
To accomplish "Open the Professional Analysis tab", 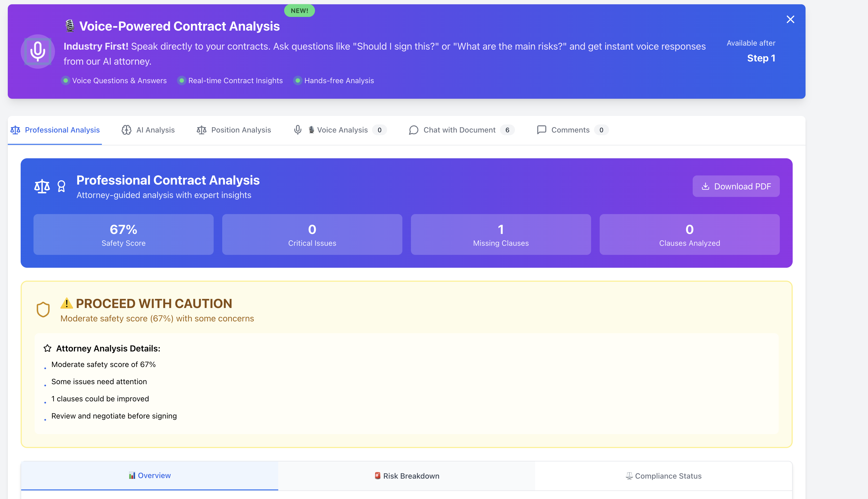I will 55,130.
